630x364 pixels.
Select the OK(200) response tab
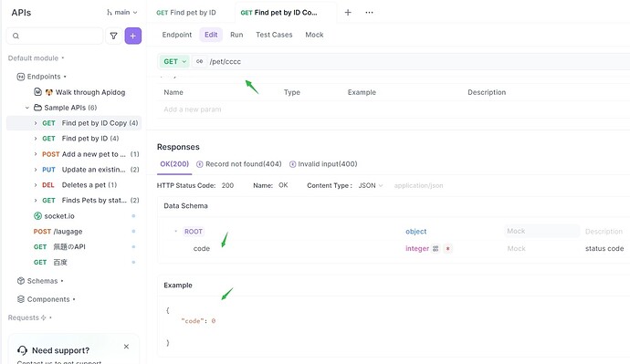click(x=174, y=164)
